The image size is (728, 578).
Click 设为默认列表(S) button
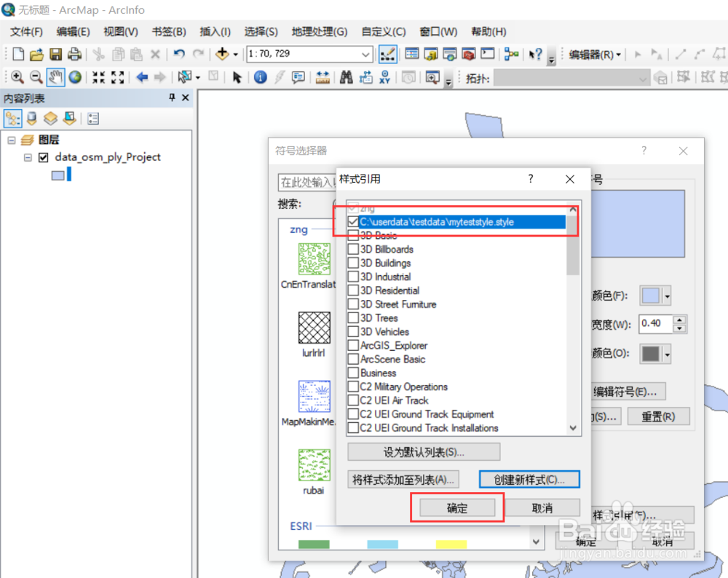click(424, 452)
